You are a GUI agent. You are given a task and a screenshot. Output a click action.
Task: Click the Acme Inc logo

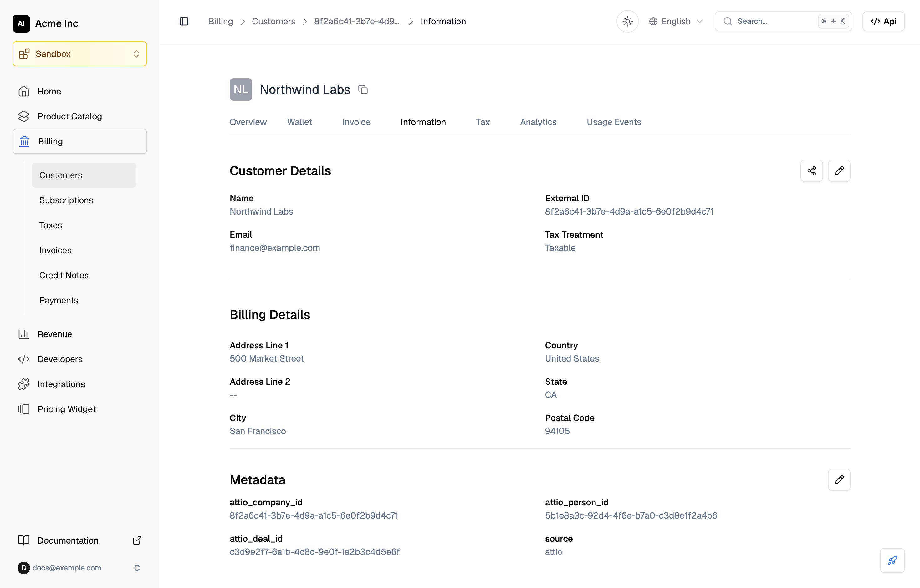(21, 24)
